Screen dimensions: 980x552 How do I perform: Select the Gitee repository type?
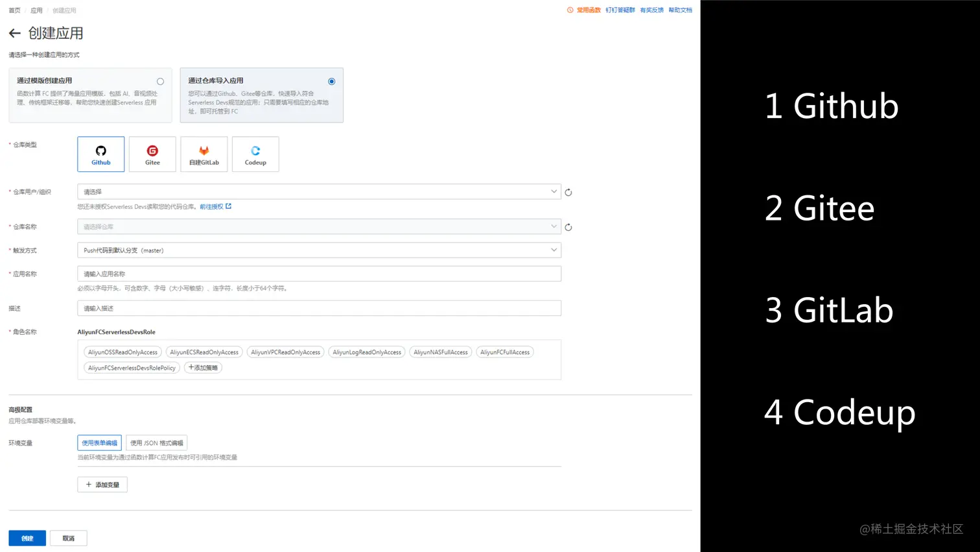(152, 154)
